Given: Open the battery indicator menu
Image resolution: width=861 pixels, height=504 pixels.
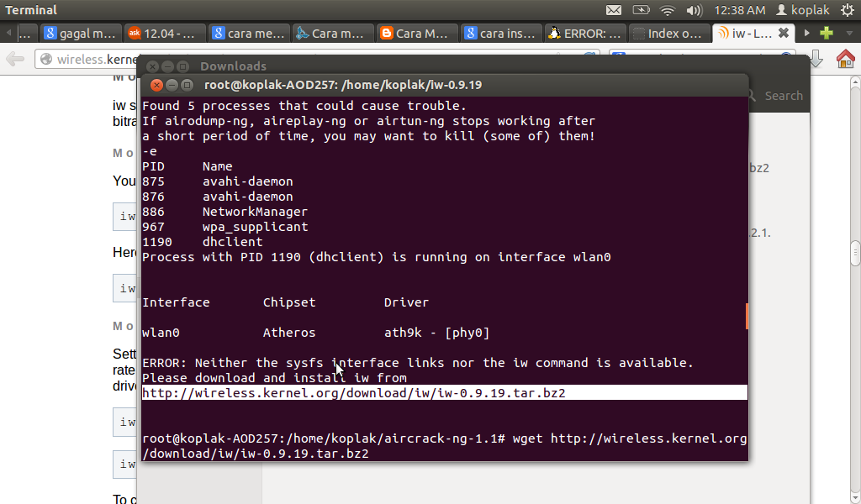Looking at the screenshot, I should point(641,10).
